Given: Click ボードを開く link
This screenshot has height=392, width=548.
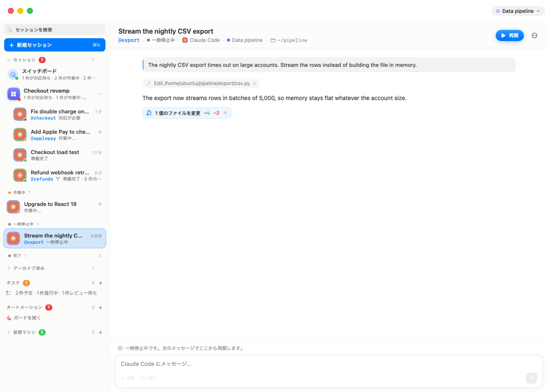Looking at the screenshot, I should click(x=27, y=318).
